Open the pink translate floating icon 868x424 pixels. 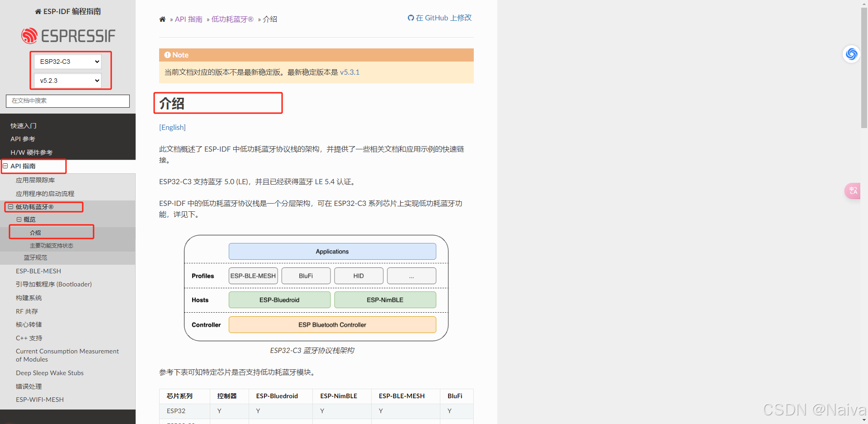852,191
